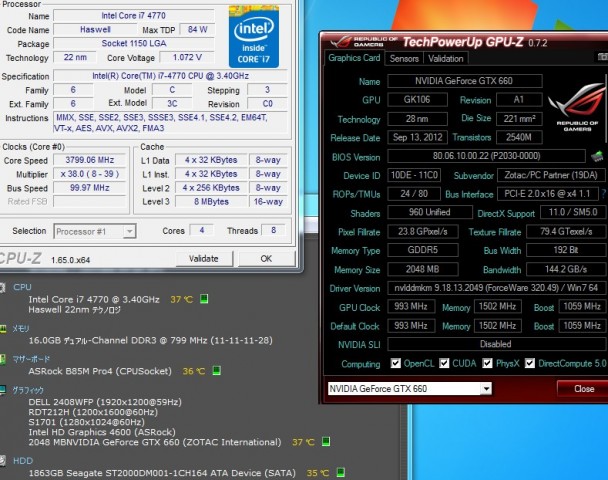Click the Republic of Gamers title bar logo

click(x=364, y=41)
